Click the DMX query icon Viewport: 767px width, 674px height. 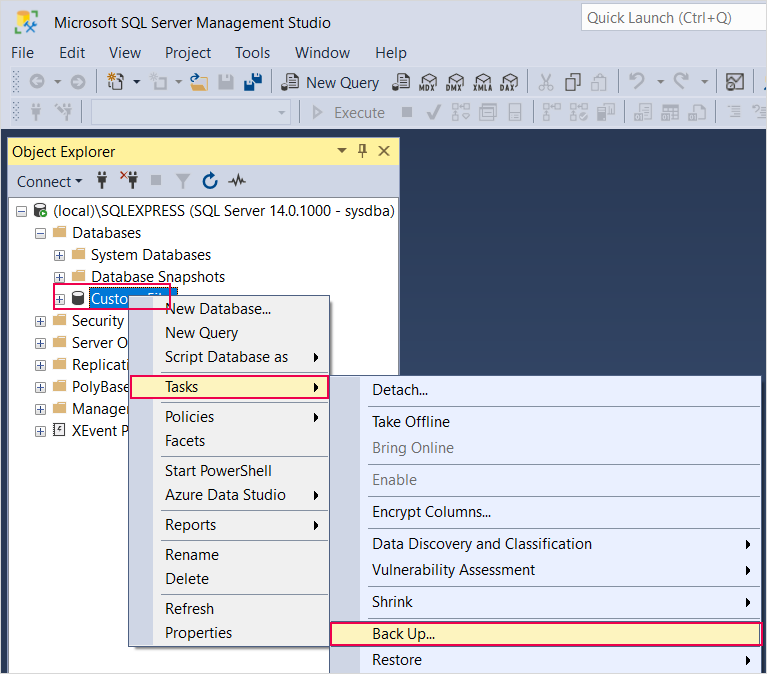pos(455,82)
